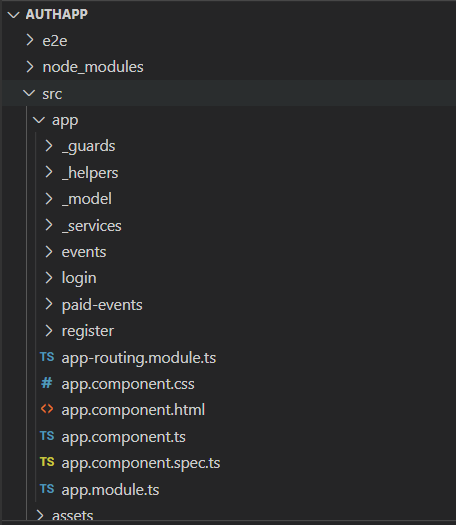Select the src folder name

coord(52,94)
